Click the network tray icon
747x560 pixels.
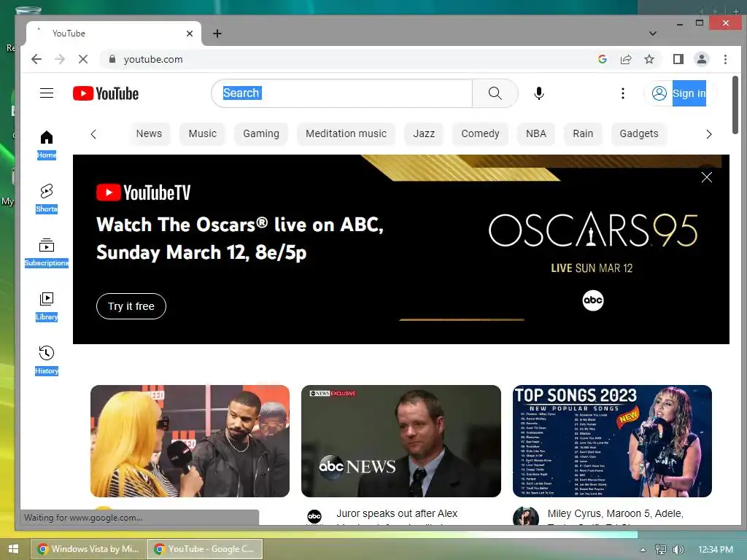661,549
